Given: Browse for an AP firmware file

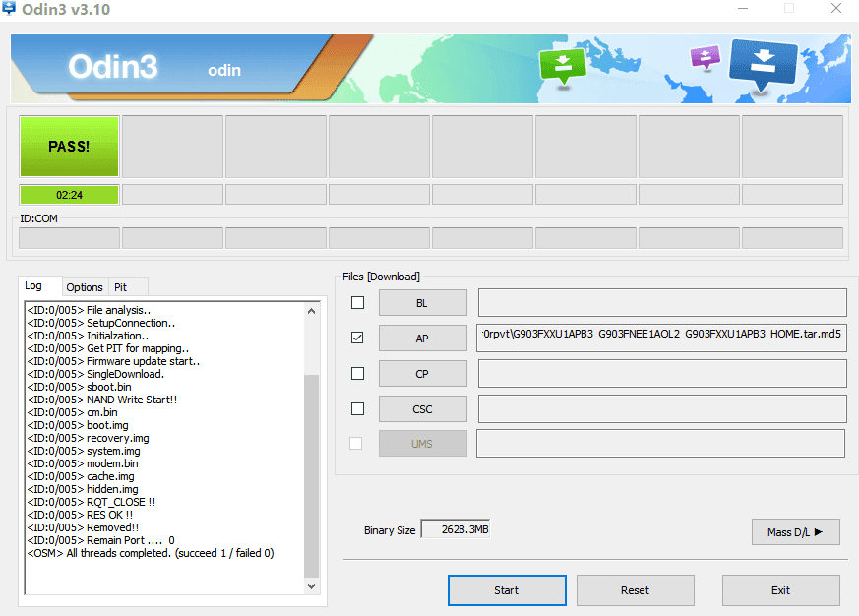Looking at the screenshot, I should (x=422, y=339).
